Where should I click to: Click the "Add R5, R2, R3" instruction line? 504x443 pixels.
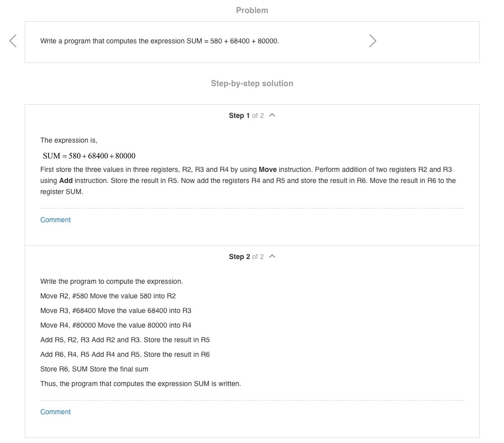[x=125, y=340]
